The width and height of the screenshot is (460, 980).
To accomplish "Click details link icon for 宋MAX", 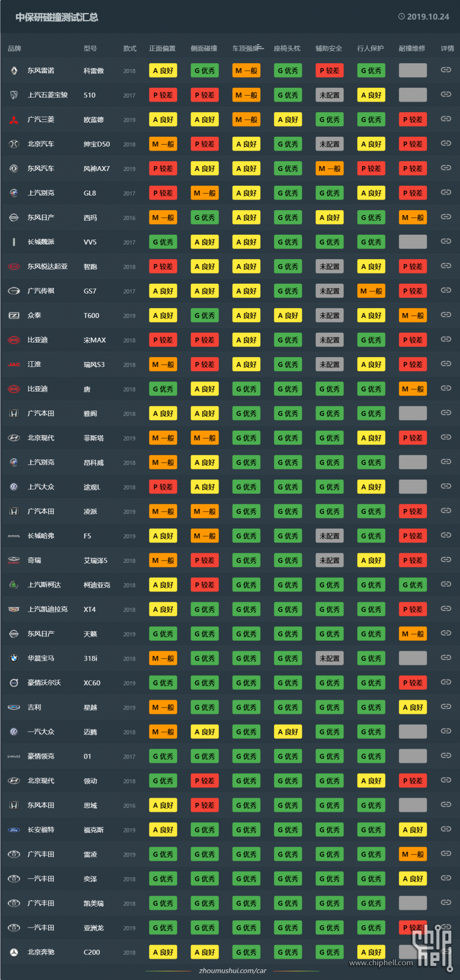I will click(446, 340).
